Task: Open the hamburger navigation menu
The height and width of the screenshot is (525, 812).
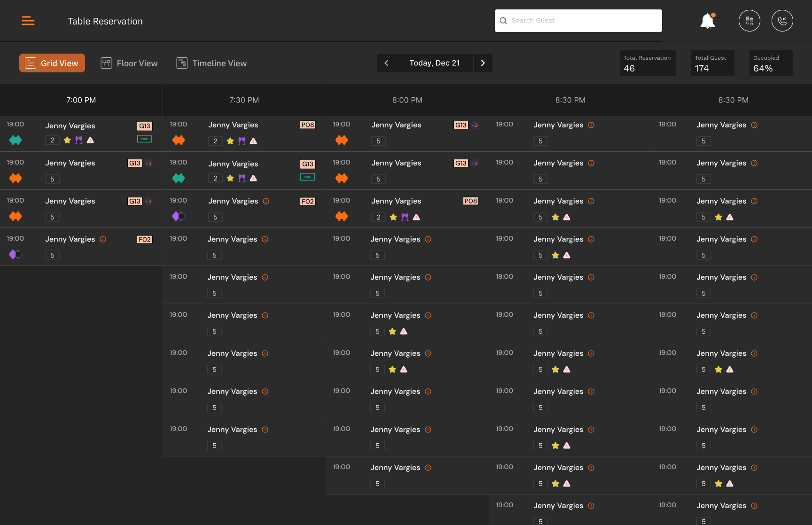Action: click(28, 21)
